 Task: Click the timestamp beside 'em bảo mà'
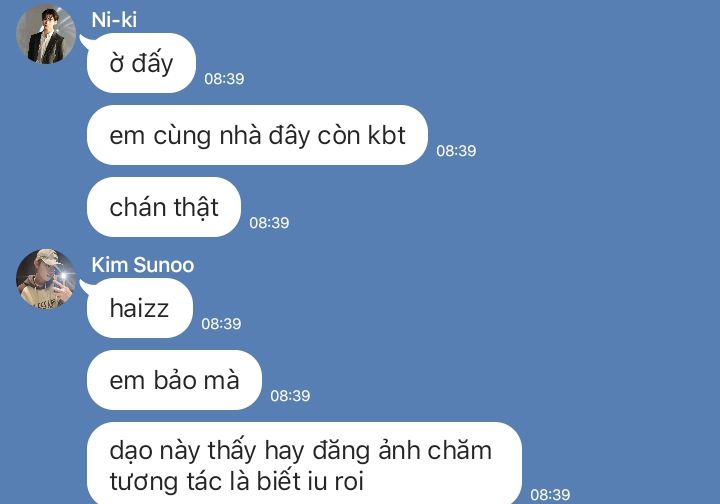[x=290, y=396]
